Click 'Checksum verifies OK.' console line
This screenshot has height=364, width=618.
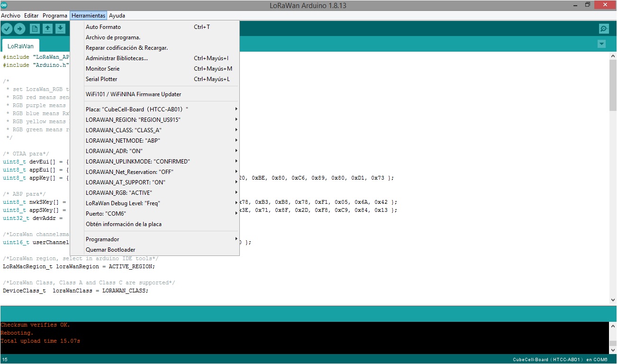35,325
